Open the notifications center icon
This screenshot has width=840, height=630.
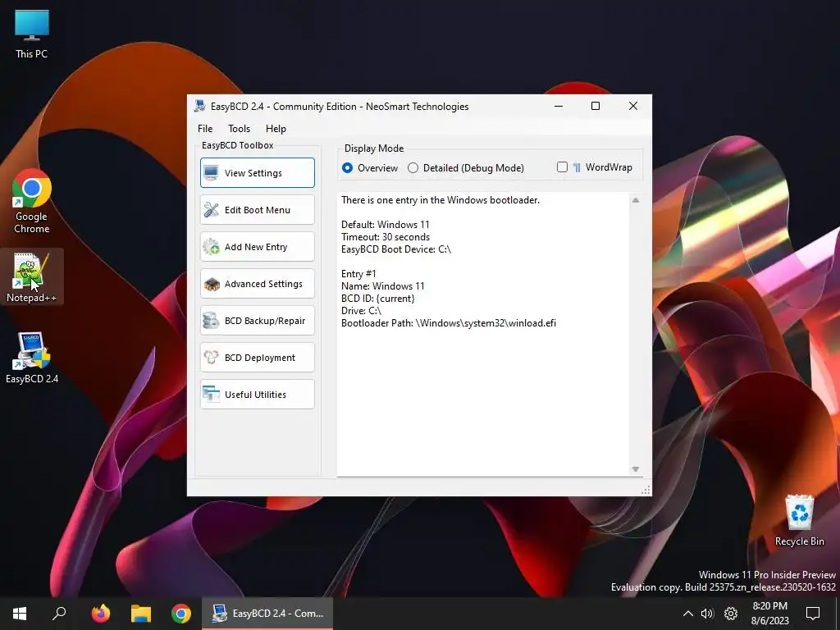coord(813,614)
